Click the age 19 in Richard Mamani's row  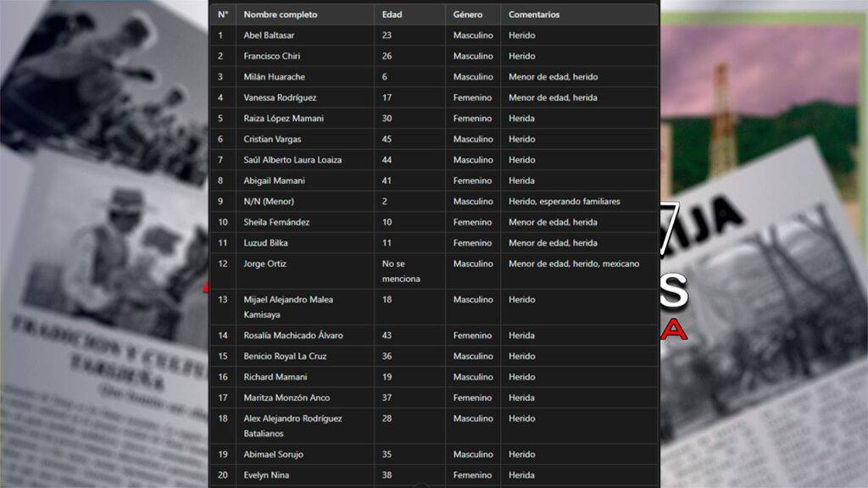pos(387,377)
